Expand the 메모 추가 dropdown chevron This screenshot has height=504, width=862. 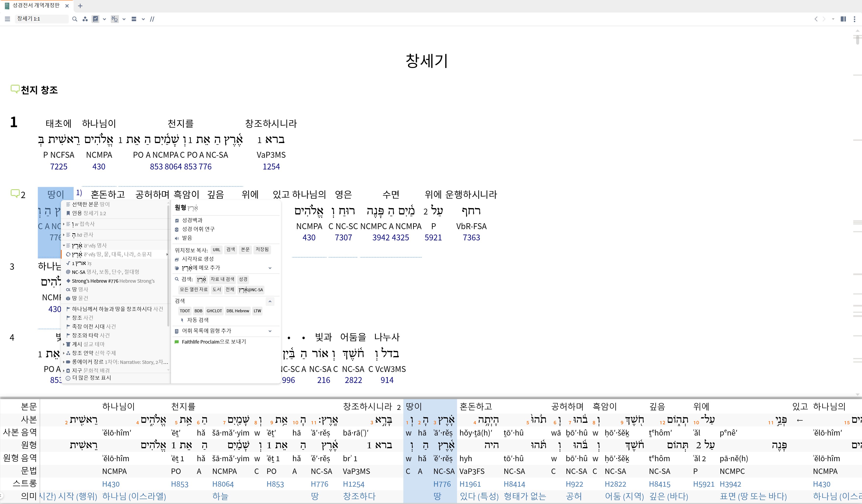(270, 268)
